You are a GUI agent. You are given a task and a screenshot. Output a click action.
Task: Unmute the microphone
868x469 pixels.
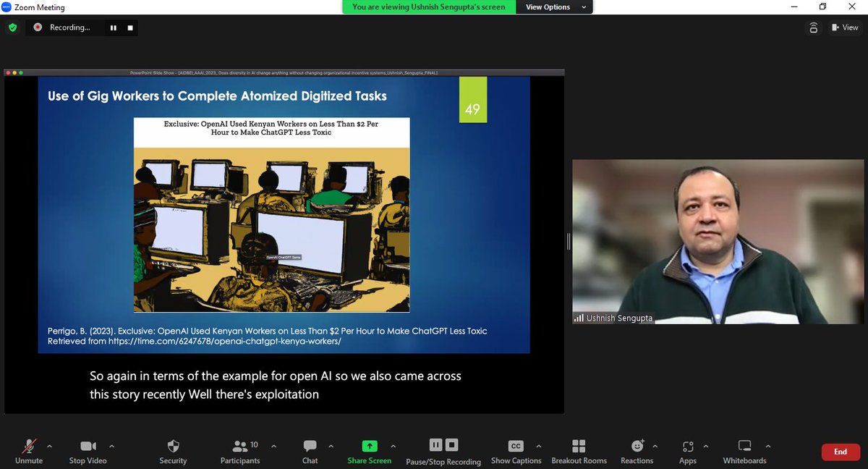click(29, 451)
